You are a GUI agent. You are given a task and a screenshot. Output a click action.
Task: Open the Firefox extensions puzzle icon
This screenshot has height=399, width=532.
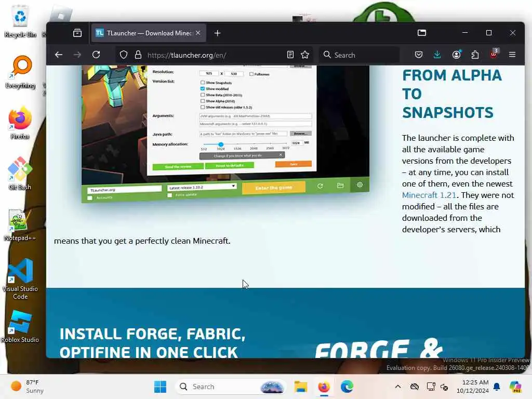(x=475, y=55)
